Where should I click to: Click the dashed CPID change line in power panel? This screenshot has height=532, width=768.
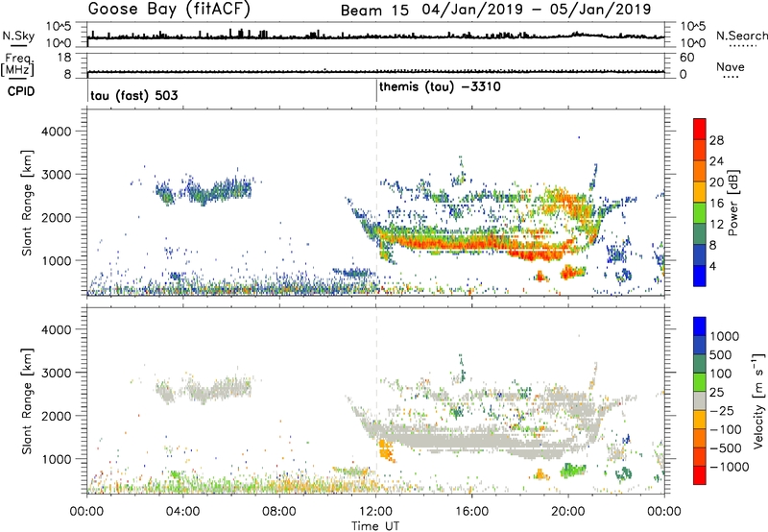tap(376, 202)
